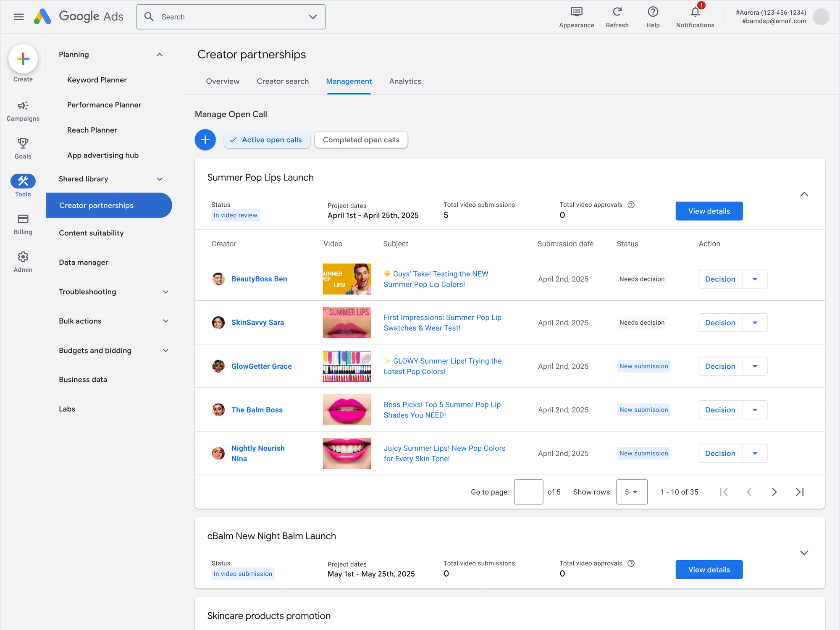Click the Go to page input field

coord(528,492)
